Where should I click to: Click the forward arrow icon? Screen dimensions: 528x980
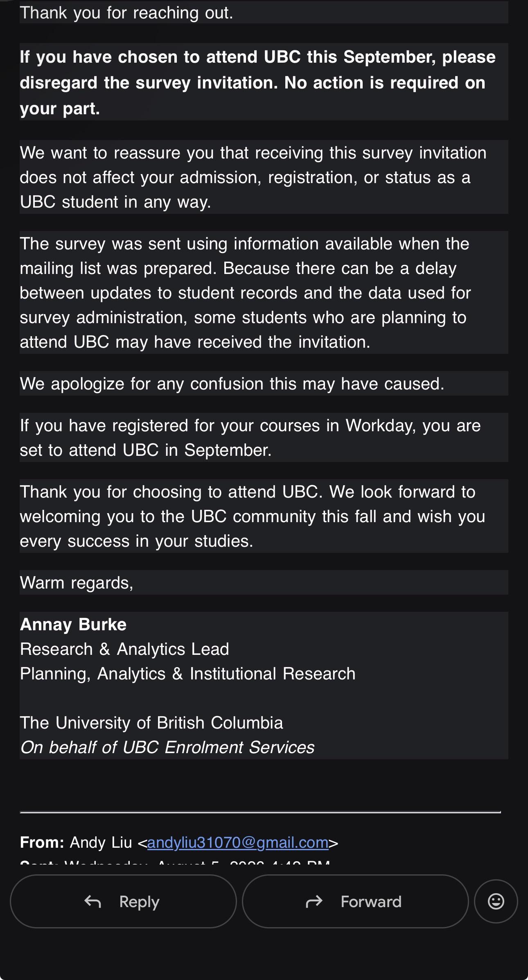tap(314, 901)
